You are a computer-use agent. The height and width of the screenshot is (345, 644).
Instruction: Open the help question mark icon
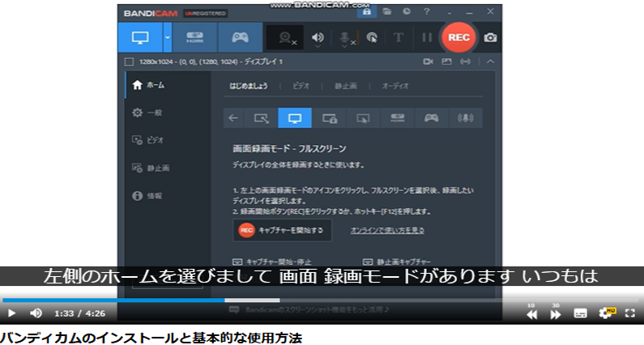(427, 11)
